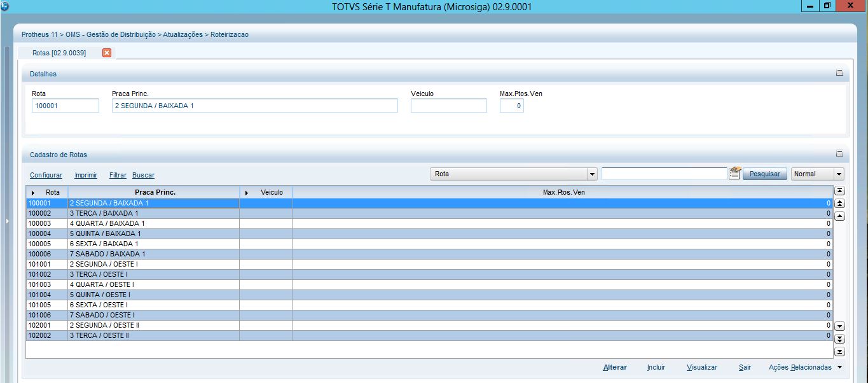Screen dimensions: 868x383
Task: Click the Sair action
Action: point(745,367)
